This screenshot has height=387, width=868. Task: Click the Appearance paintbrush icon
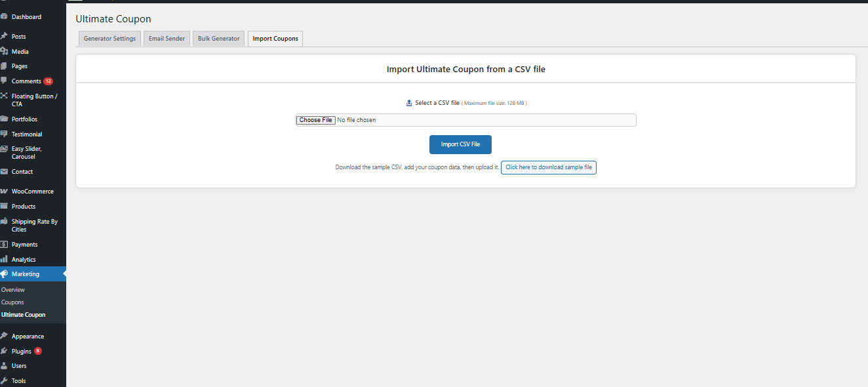click(x=4, y=336)
